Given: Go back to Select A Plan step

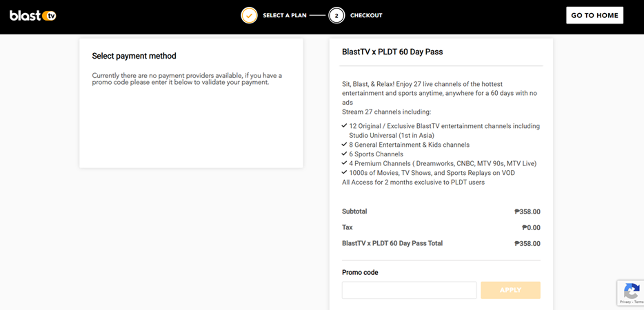Looking at the screenshot, I should tap(284, 16).
